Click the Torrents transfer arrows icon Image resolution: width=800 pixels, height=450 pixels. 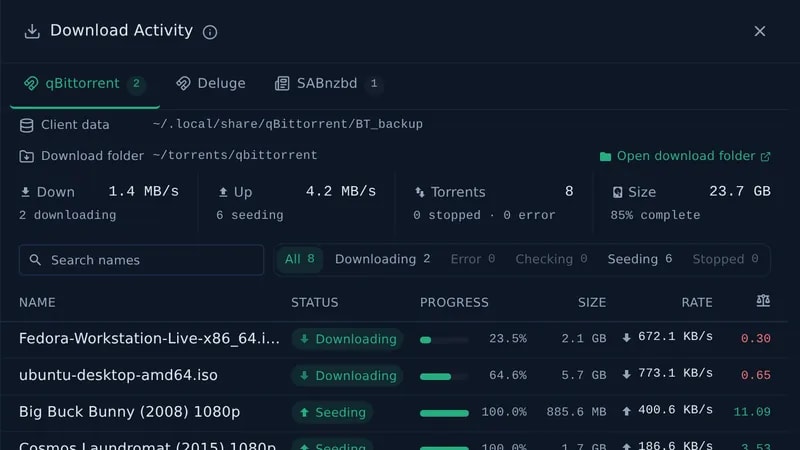tap(420, 192)
